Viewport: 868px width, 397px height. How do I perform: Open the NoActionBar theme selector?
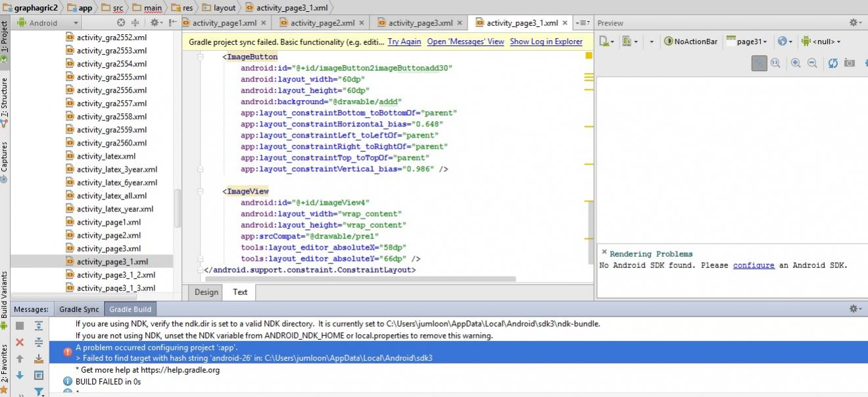click(690, 41)
